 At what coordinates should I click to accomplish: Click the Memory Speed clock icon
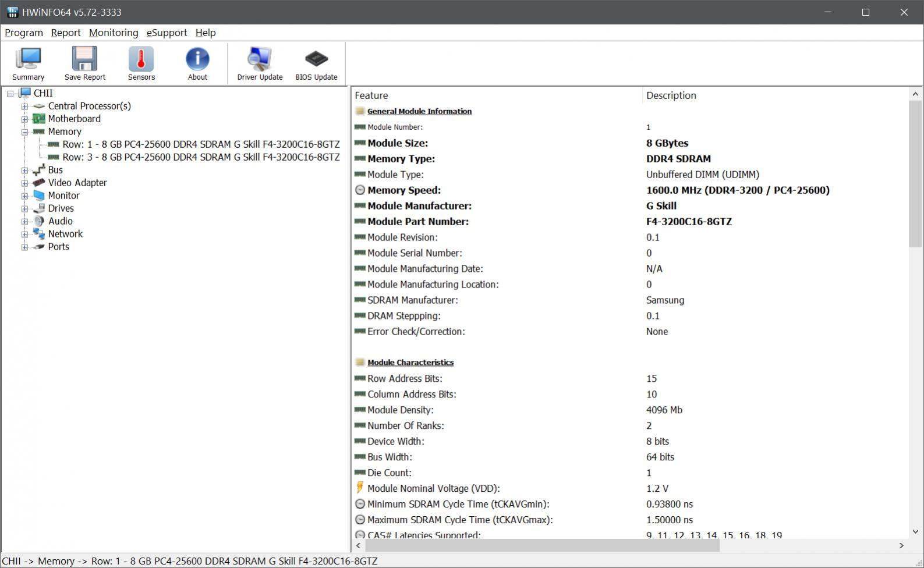(360, 190)
